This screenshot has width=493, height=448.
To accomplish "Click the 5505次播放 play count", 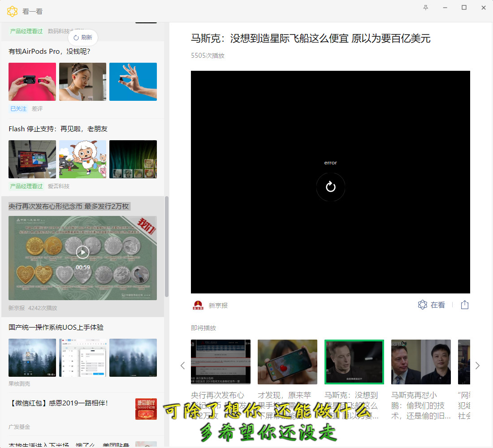I will click(208, 56).
